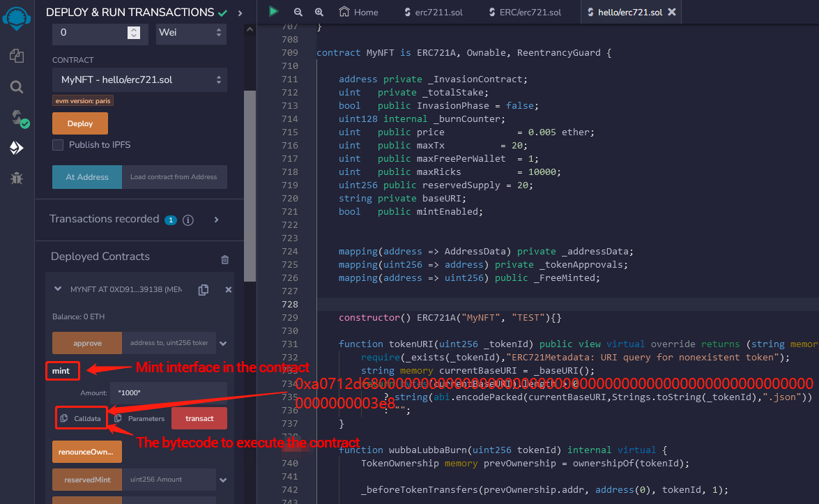Click the approve function button
Viewport: 819px width, 504px height.
[x=86, y=343]
